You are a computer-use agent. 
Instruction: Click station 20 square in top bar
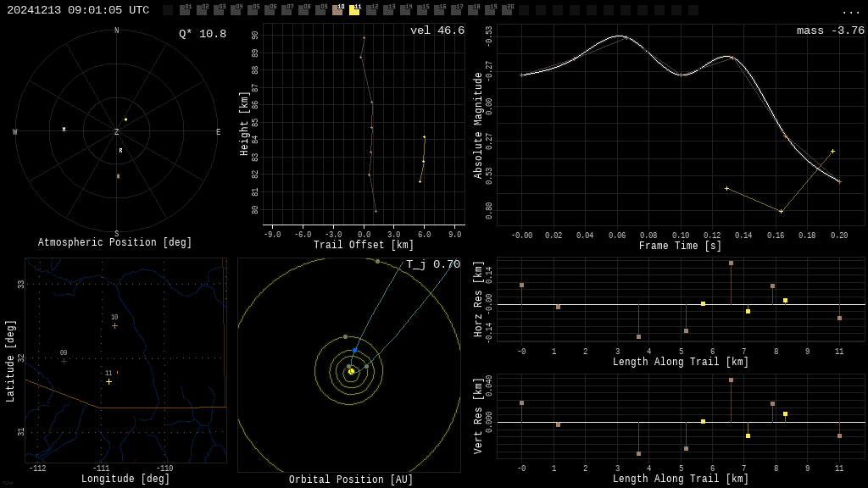point(507,10)
